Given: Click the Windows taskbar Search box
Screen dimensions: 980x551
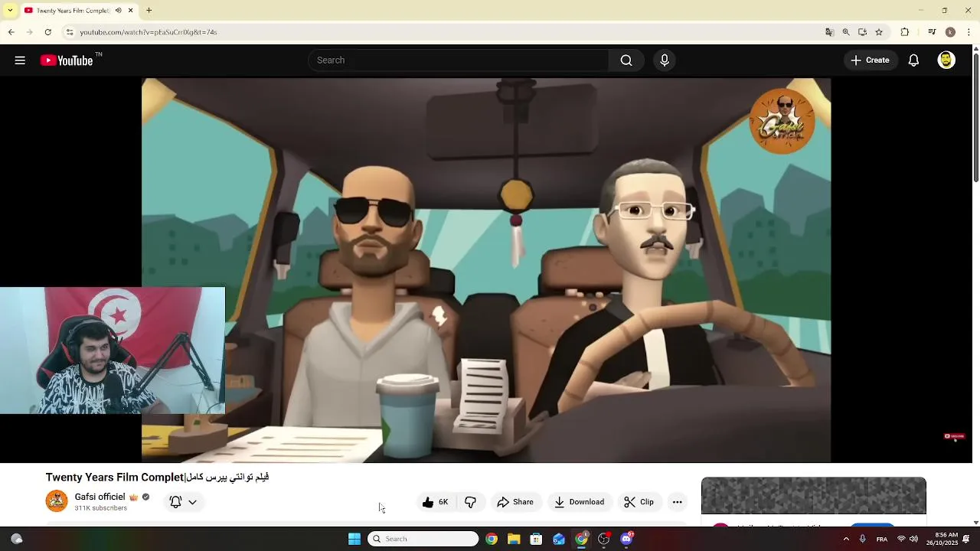Looking at the screenshot, I should pyautogui.click(x=423, y=539).
